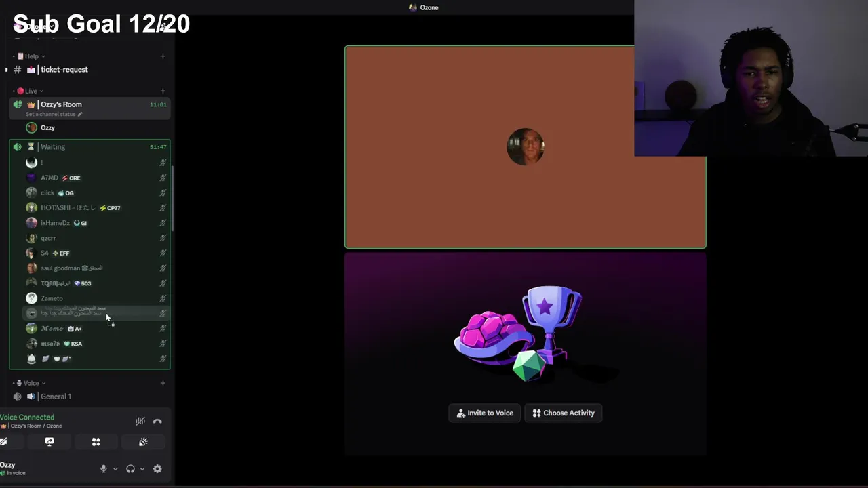Click the muted icon next to ixHameDx

tap(163, 223)
